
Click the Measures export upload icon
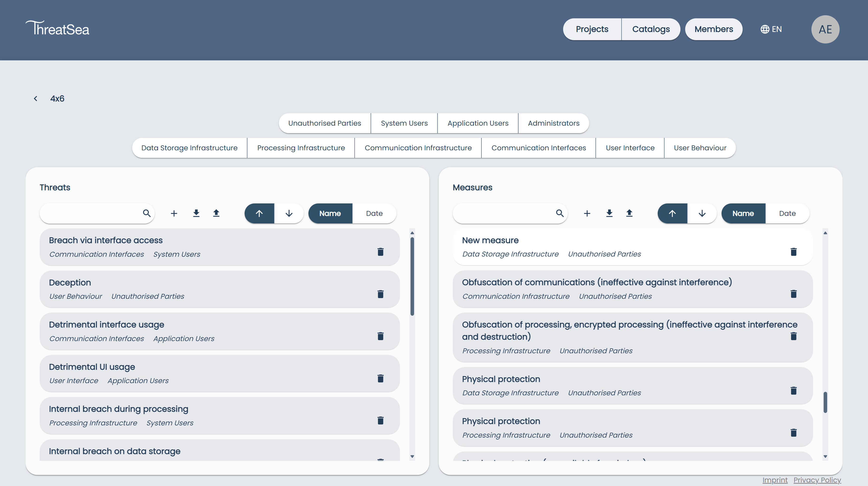(629, 213)
